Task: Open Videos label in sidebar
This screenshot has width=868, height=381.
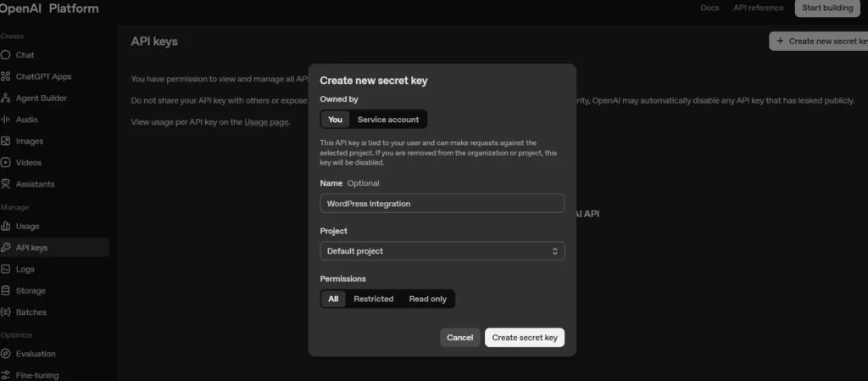Action: [29, 162]
